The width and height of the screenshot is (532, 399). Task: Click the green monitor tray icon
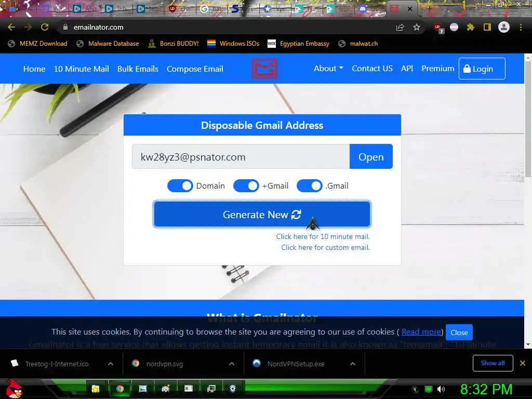click(429, 389)
